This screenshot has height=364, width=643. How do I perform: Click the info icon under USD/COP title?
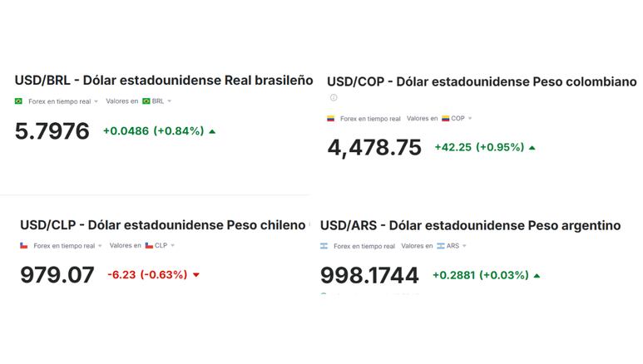(334, 97)
